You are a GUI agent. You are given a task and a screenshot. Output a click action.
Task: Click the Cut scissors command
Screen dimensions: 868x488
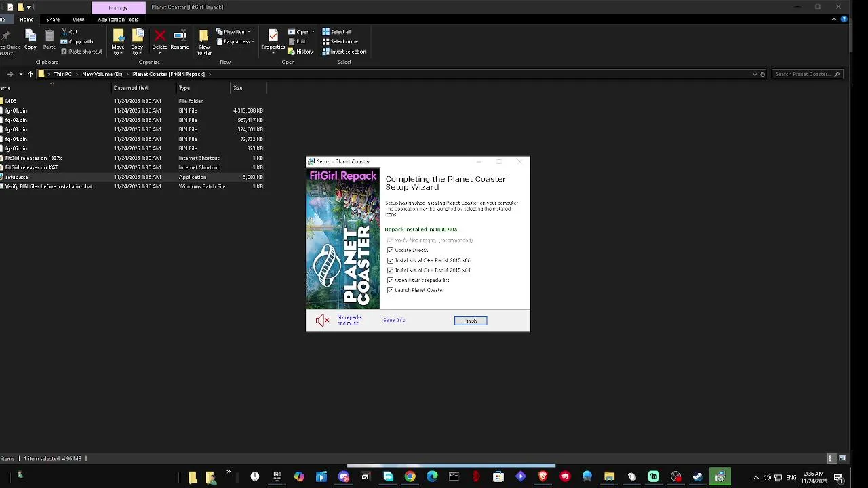pyautogui.click(x=69, y=32)
